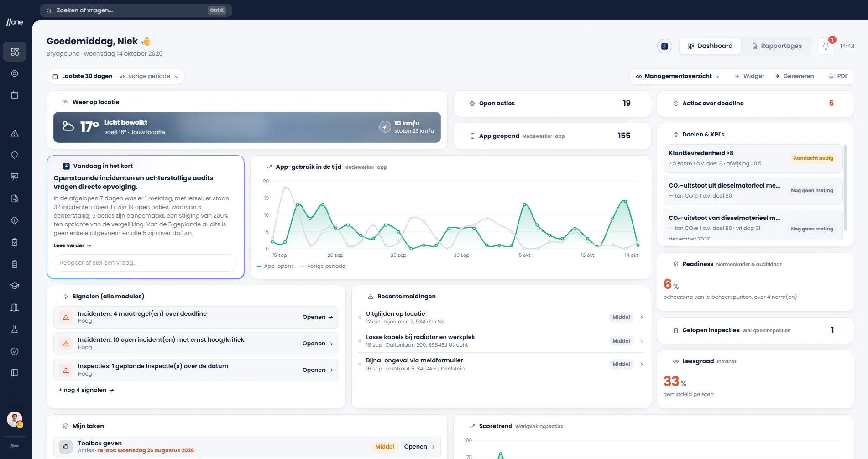Click the user avatar in sidebar
The height and width of the screenshot is (459, 868).
tap(15, 419)
